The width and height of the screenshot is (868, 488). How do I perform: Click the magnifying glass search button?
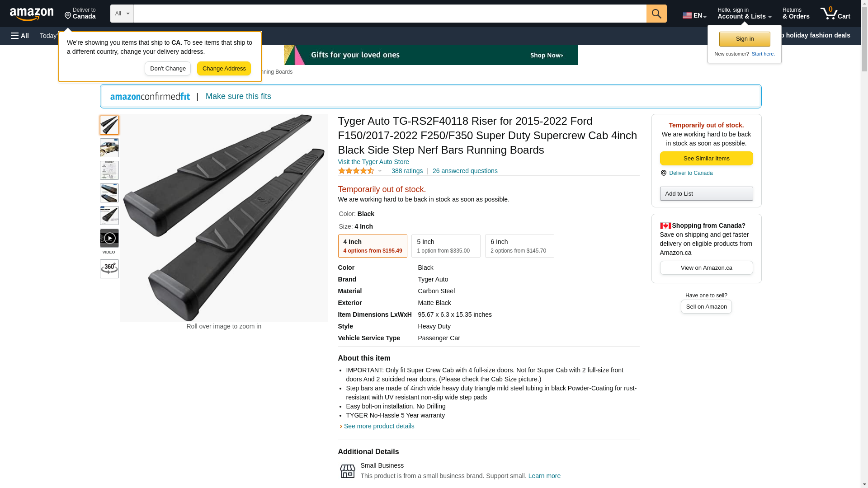(x=656, y=14)
